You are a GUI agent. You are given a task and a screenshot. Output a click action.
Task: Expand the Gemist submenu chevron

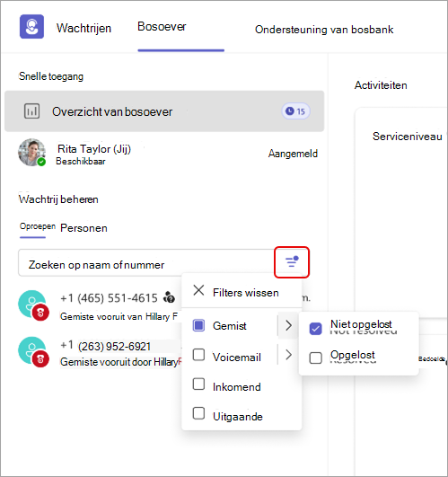tap(288, 325)
